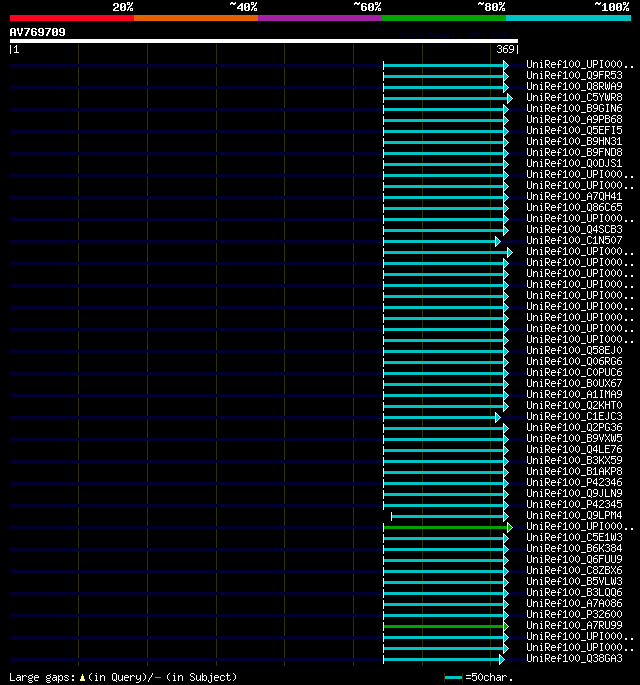Select the UniRef100_B9VXW5 label

click(x=574, y=438)
